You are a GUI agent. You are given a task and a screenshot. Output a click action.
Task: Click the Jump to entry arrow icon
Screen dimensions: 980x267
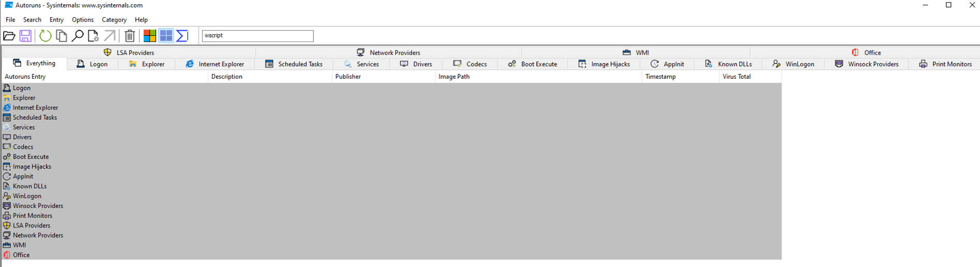pyautogui.click(x=110, y=36)
